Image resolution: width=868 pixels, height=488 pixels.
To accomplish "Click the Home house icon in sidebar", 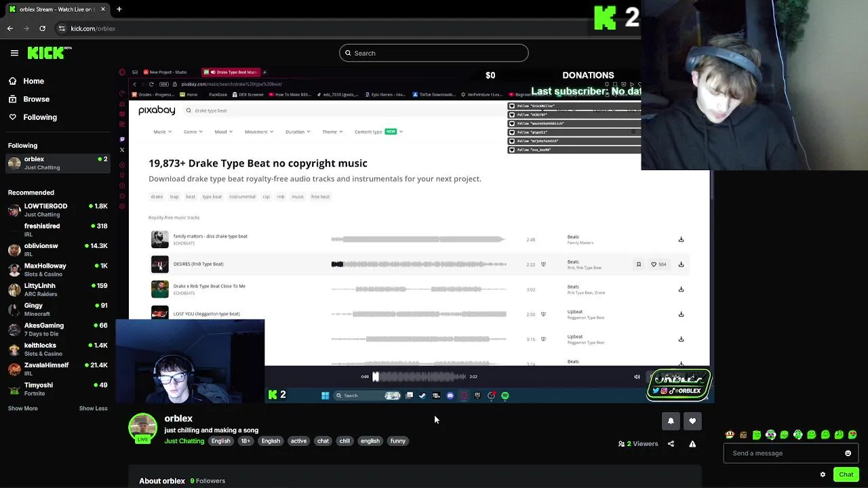I will click(12, 81).
